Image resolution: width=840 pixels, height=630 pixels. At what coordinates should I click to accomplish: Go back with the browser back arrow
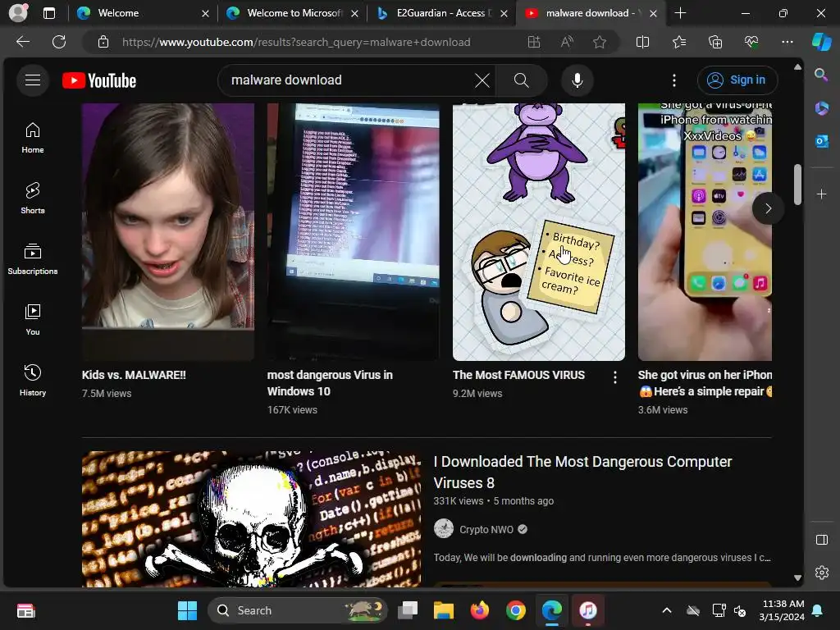click(x=23, y=42)
